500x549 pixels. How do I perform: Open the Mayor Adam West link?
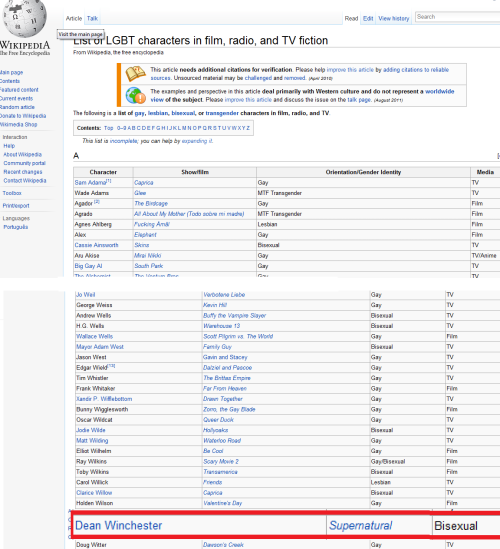(100, 347)
